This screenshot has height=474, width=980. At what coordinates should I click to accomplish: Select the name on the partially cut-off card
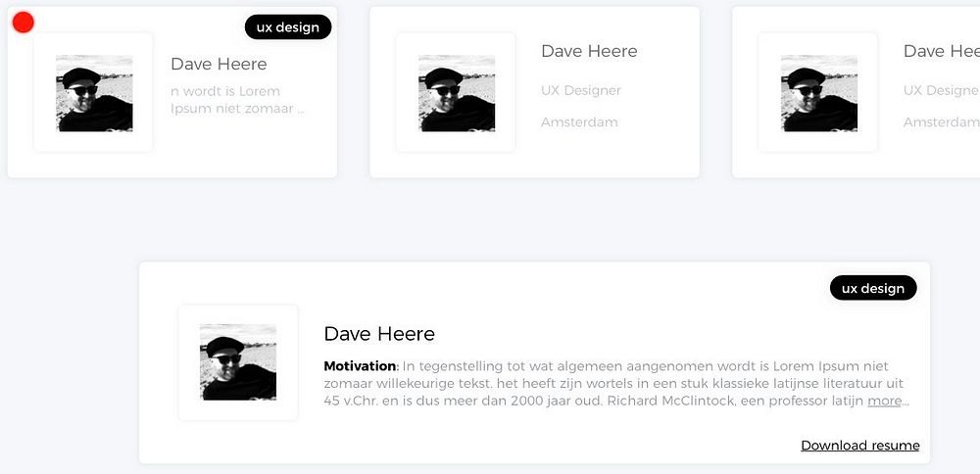941,52
